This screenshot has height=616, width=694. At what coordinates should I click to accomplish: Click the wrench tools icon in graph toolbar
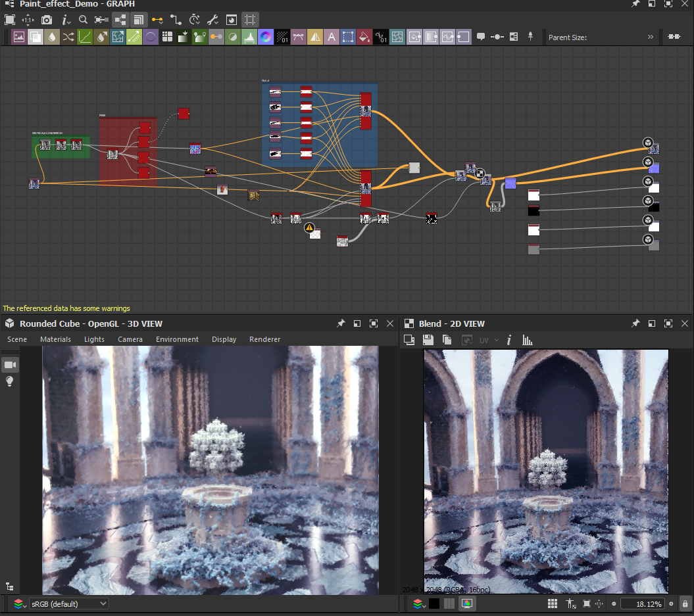click(x=212, y=20)
